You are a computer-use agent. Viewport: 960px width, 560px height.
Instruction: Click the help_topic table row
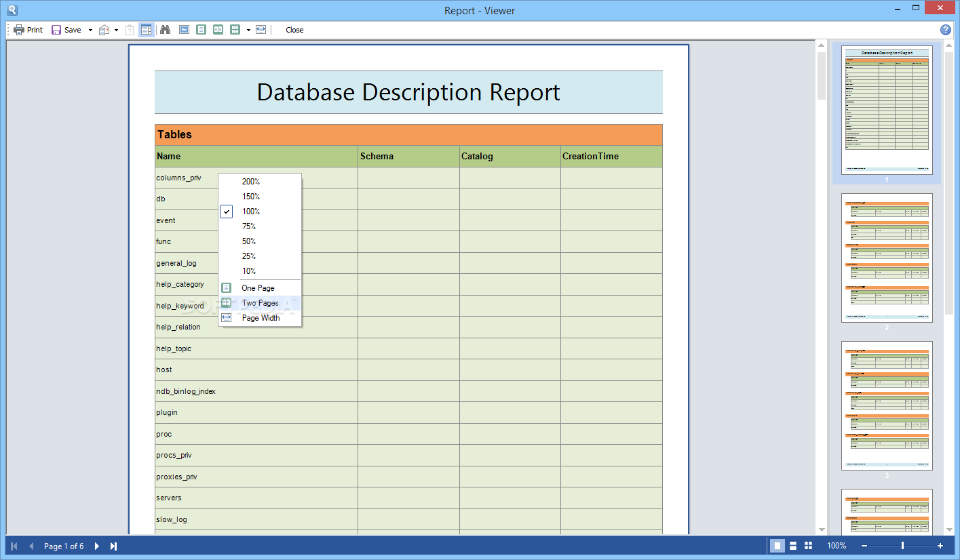[408, 348]
